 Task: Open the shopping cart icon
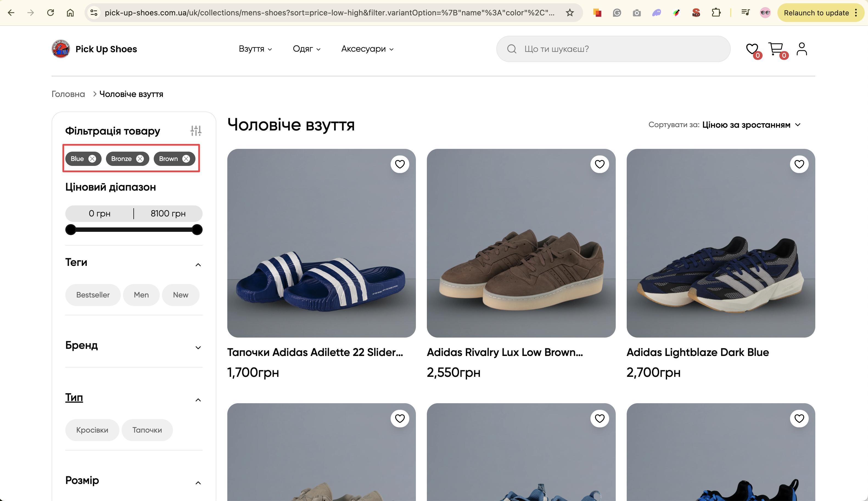pos(775,49)
